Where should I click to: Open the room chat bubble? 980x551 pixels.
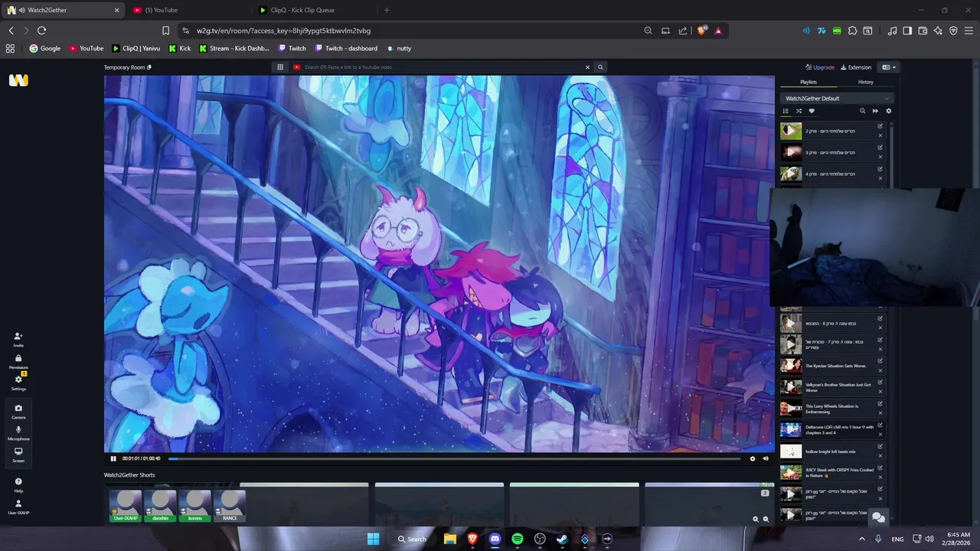tap(879, 517)
